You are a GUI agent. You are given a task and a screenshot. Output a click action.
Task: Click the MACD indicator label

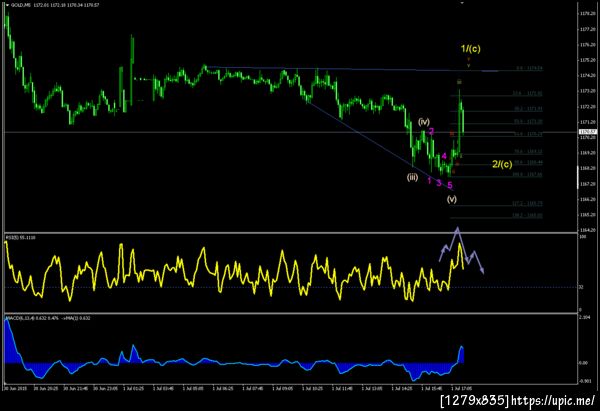point(48,318)
